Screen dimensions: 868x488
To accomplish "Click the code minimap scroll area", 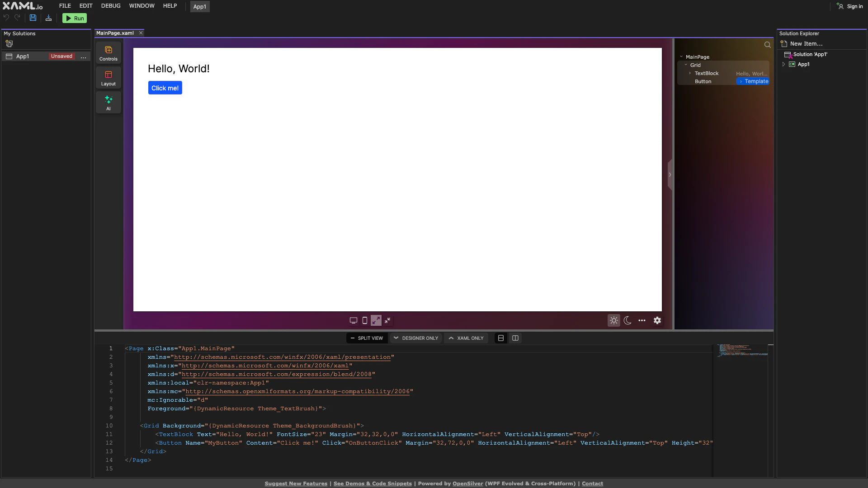I will coord(741,351).
